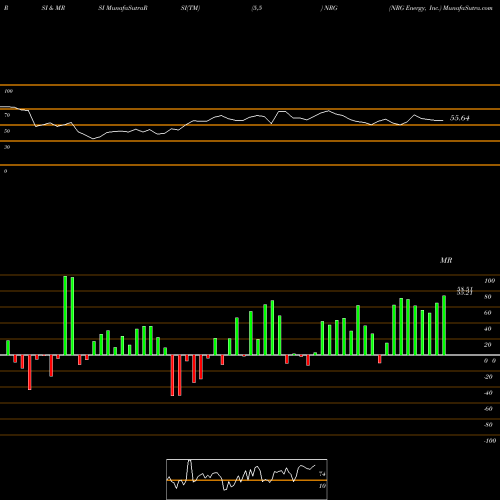The width and height of the screenshot is (500, 500).
Task: Click the MR axis label -100
Action: click(489, 441)
